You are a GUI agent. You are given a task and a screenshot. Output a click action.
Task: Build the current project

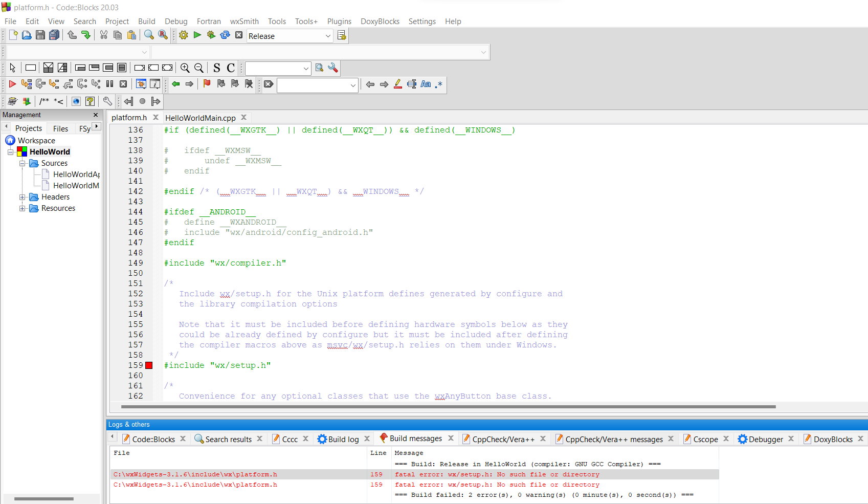(183, 35)
